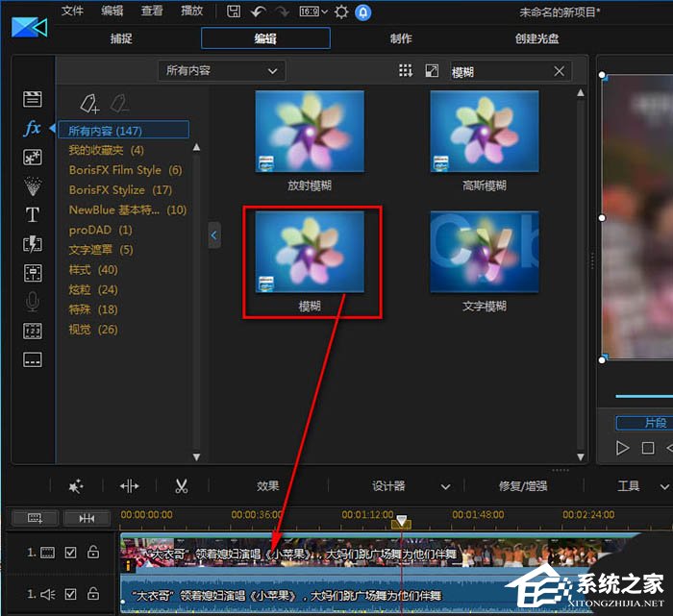Image resolution: width=673 pixels, height=616 pixels.
Task: Stop the preview playback
Action: pyautogui.click(x=648, y=448)
